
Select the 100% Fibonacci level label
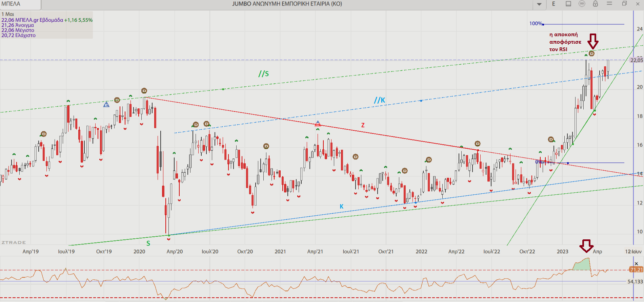(536, 23)
